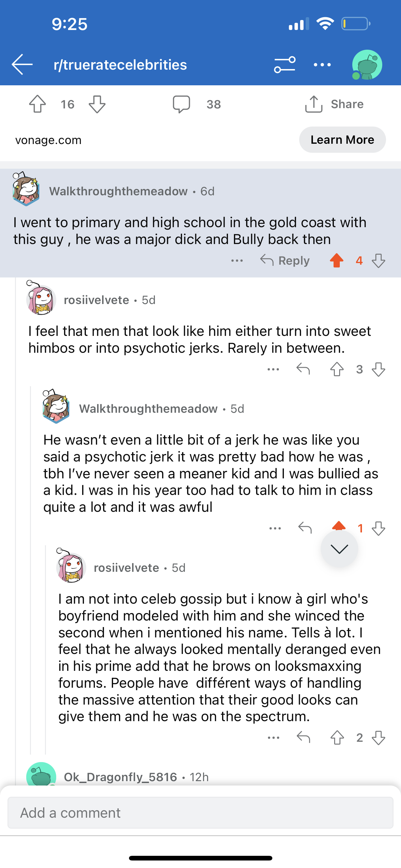This screenshot has width=401, height=868.
Task: Upvote rosiivelvete's sweet himbos comment
Action: [x=337, y=369]
